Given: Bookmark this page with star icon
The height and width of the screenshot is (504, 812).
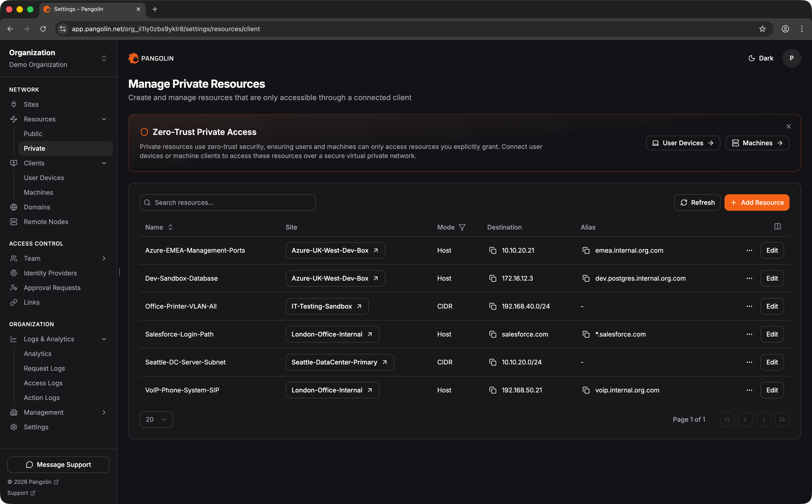Looking at the screenshot, I should point(762,29).
